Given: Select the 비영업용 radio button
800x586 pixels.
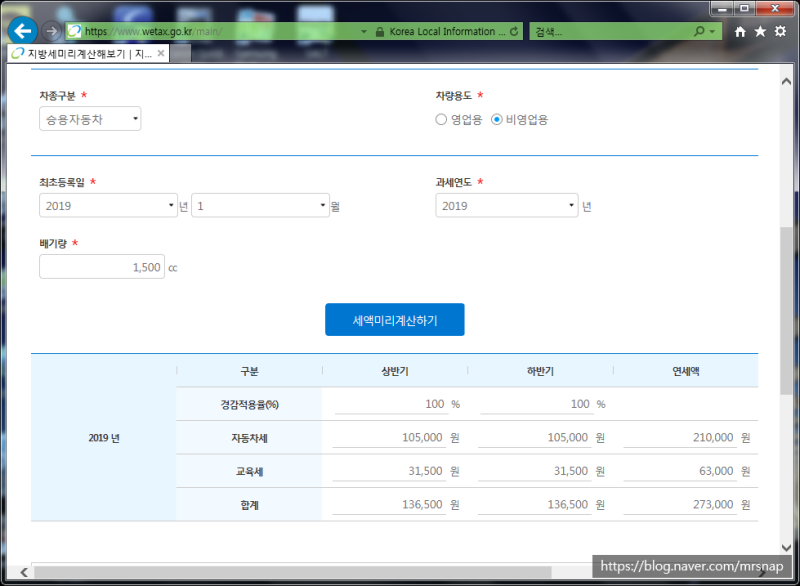Looking at the screenshot, I should point(496,119).
